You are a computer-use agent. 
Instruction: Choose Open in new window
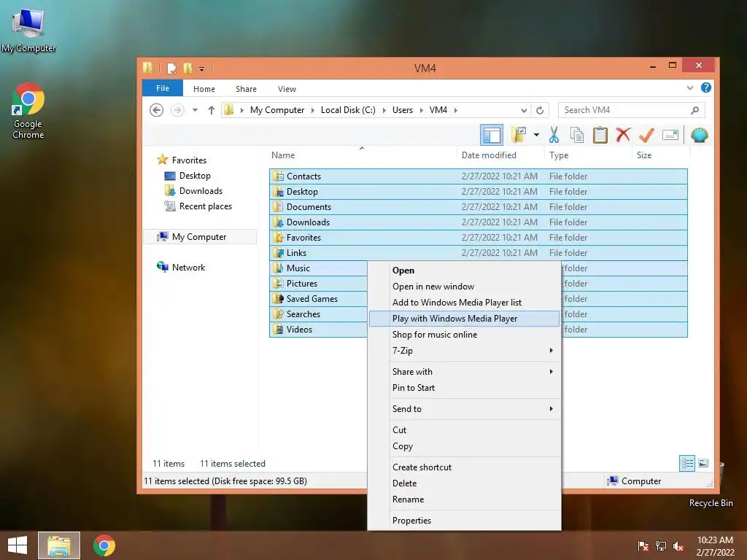464,286
